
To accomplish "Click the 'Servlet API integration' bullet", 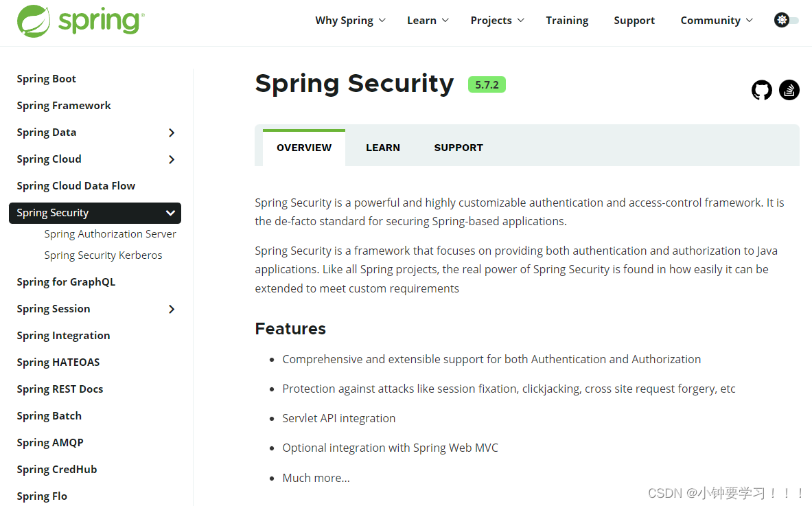I will 338,419.
